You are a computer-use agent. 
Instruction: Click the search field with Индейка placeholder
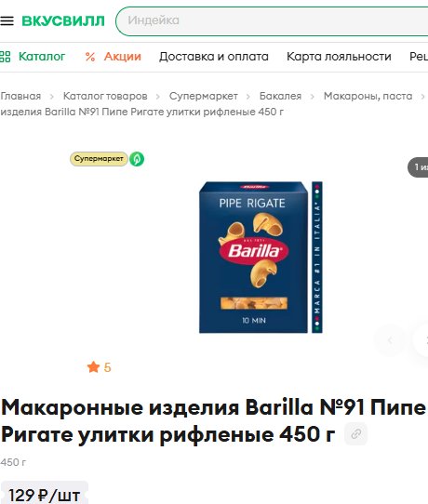coord(272,21)
